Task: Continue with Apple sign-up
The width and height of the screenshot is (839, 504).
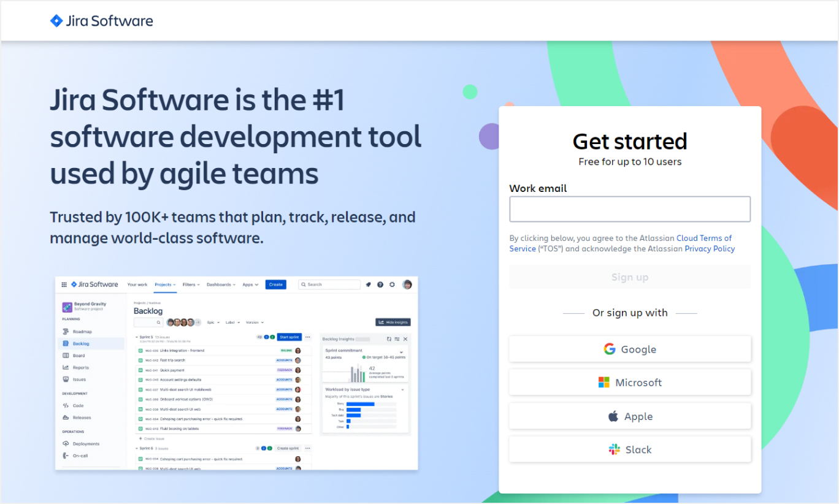Action: [630, 416]
